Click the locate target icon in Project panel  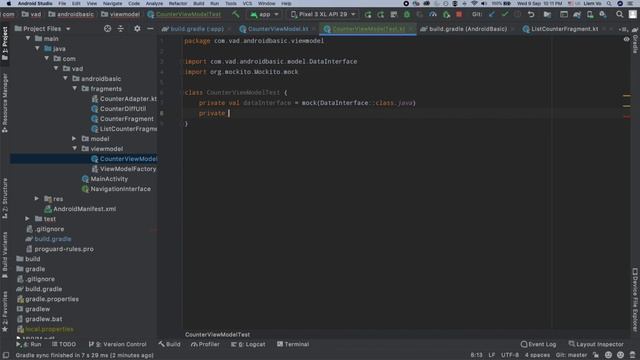click(x=107, y=29)
